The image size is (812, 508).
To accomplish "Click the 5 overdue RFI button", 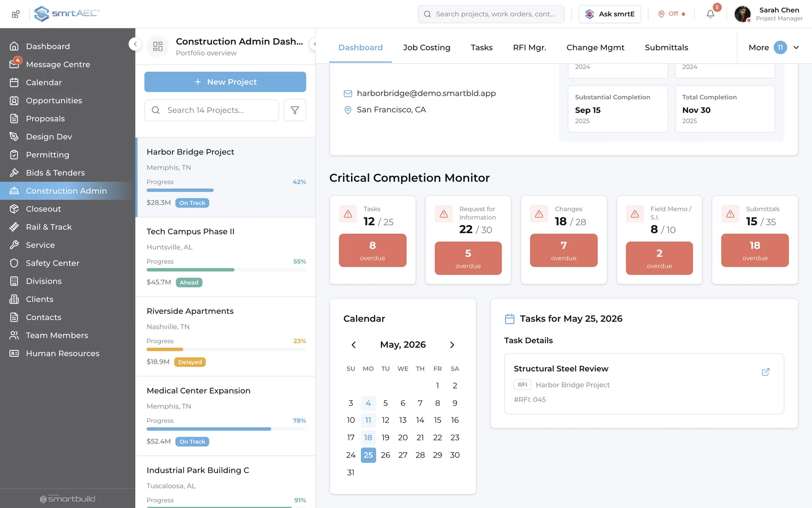I will coord(468,258).
